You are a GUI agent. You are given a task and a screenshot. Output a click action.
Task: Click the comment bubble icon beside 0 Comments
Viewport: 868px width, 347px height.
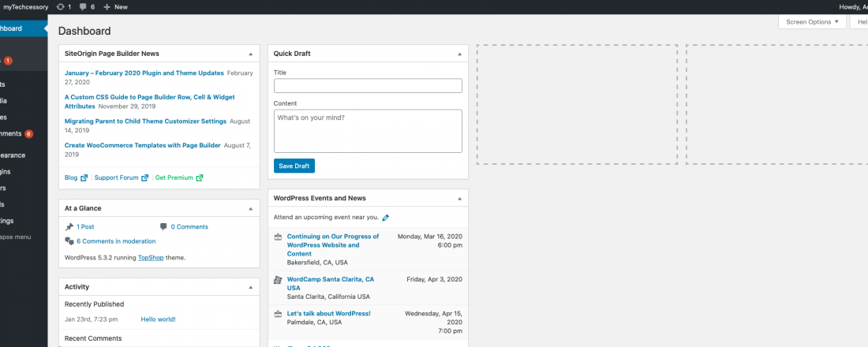pyautogui.click(x=163, y=227)
